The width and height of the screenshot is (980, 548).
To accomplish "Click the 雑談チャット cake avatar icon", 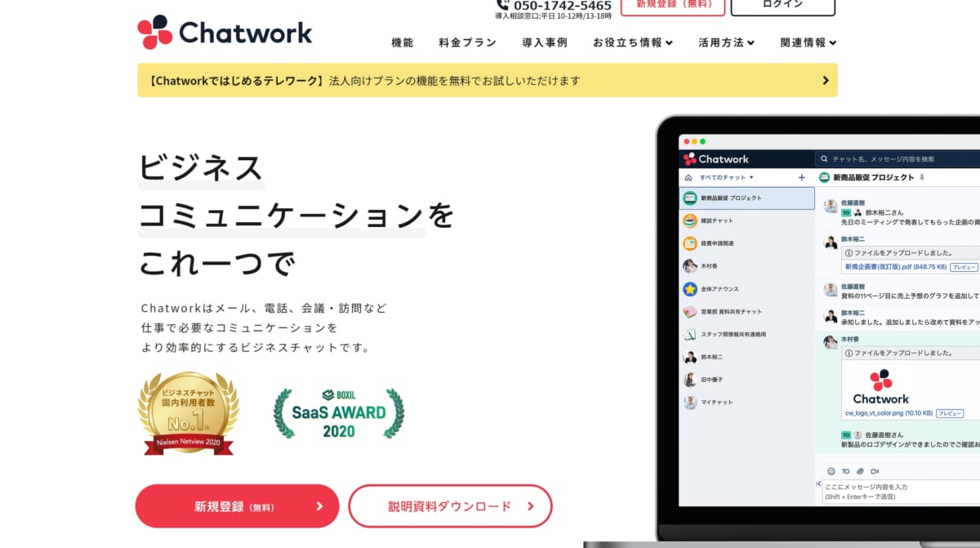I will pos(690,221).
